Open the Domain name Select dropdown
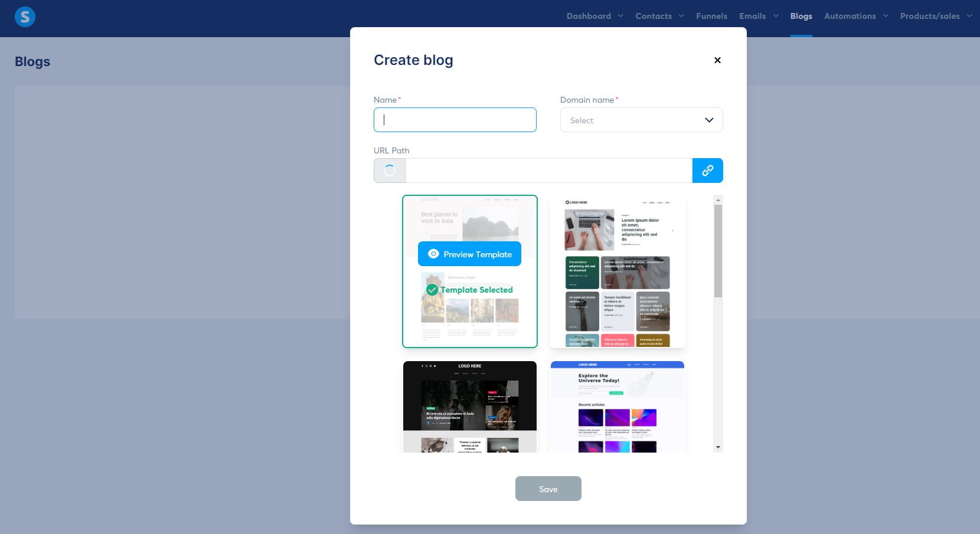The image size is (980, 534). [x=641, y=120]
